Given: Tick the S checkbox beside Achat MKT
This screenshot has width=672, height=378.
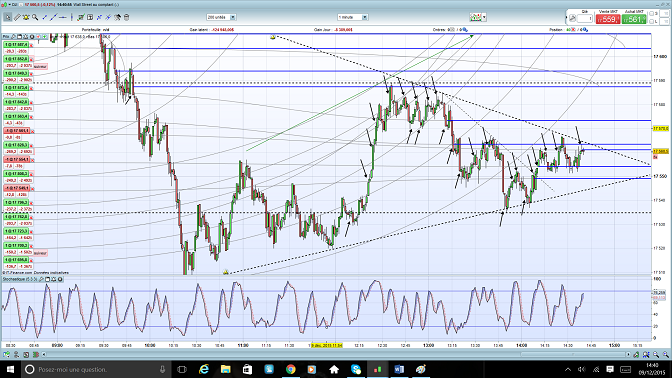Looking at the screenshot, I should (651, 14).
